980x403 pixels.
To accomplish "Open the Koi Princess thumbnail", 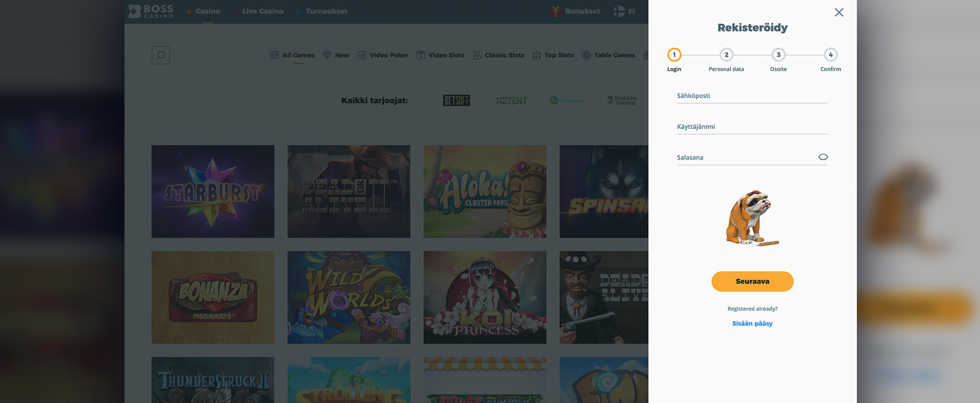I will [485, 297].
